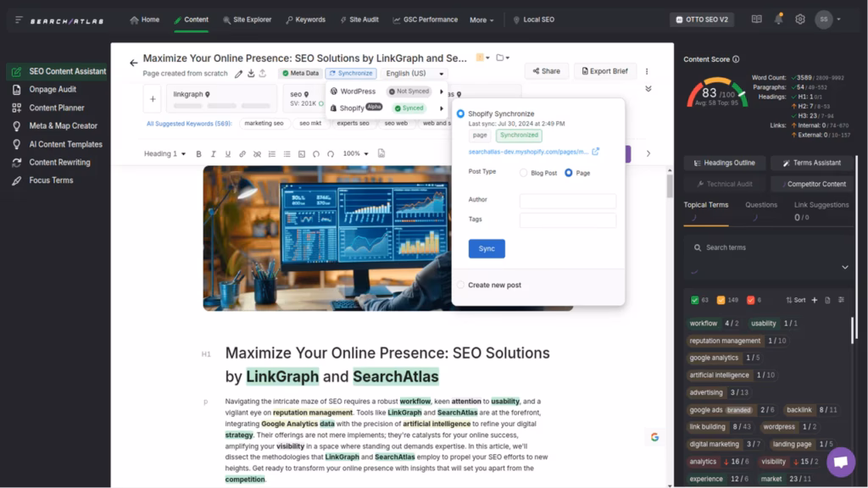Switch to the Questions tab

[760, 205]
